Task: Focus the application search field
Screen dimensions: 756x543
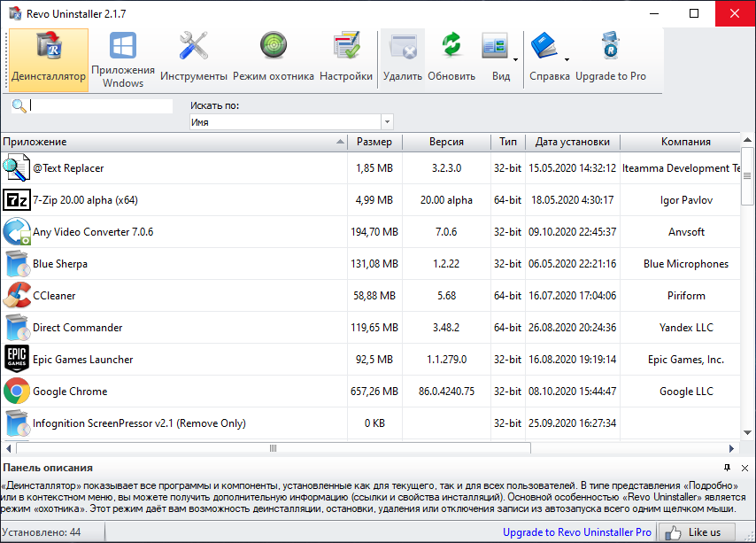Action: (101, 106)
